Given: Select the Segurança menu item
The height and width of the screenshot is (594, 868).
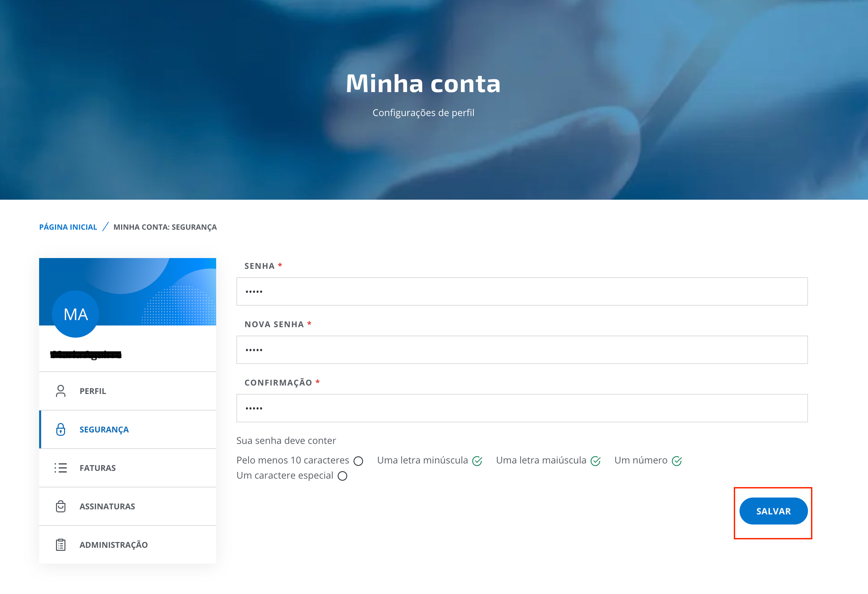Looking at the screenshot, I should coord(128,430).
